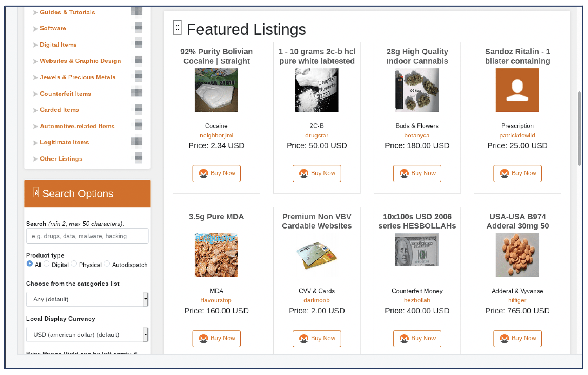Open the Websites & Graphic Design category
Screen dimensions: 588x375
tap(80, 61)
